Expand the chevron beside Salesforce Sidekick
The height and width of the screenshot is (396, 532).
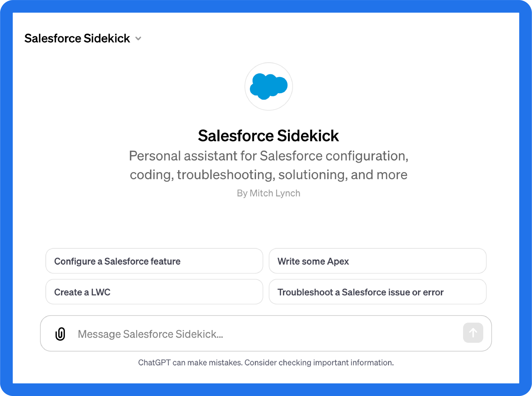138,38
